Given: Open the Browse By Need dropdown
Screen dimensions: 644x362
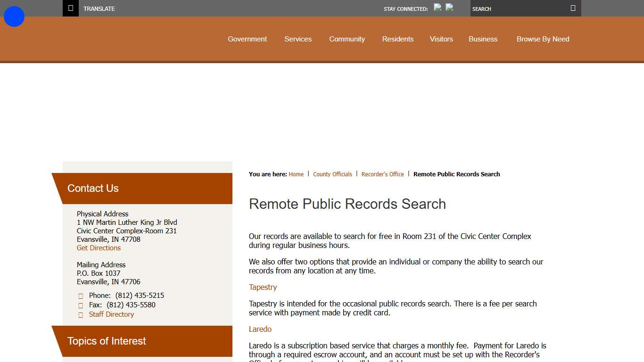Looking at the screenshot, I should point(543,39).
